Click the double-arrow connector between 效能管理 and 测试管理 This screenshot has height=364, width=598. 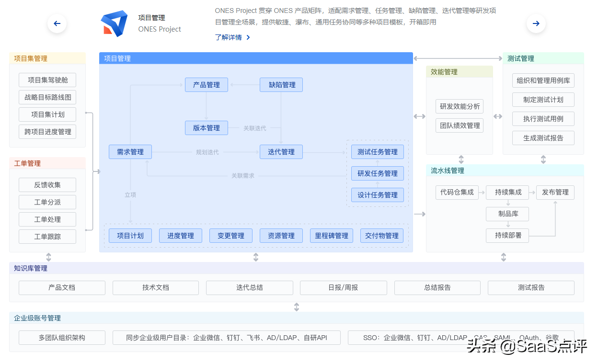497,116
